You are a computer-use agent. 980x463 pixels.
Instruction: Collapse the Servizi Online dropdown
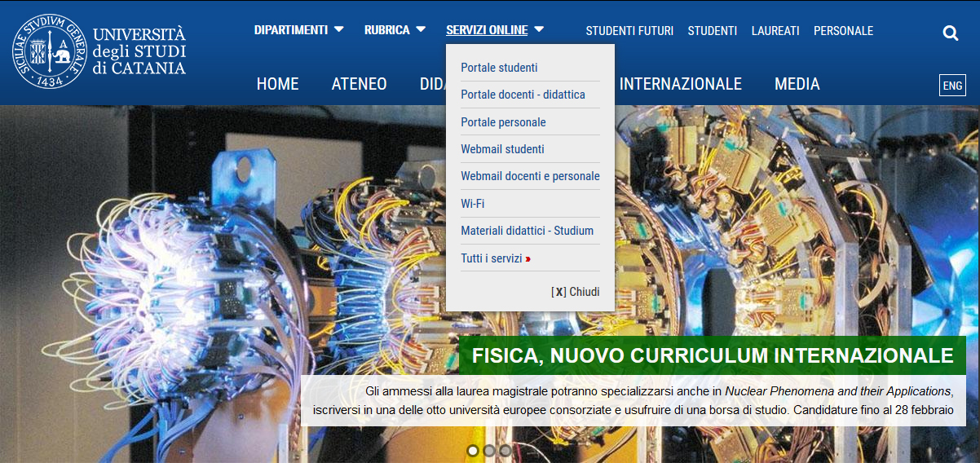(494, 30)
